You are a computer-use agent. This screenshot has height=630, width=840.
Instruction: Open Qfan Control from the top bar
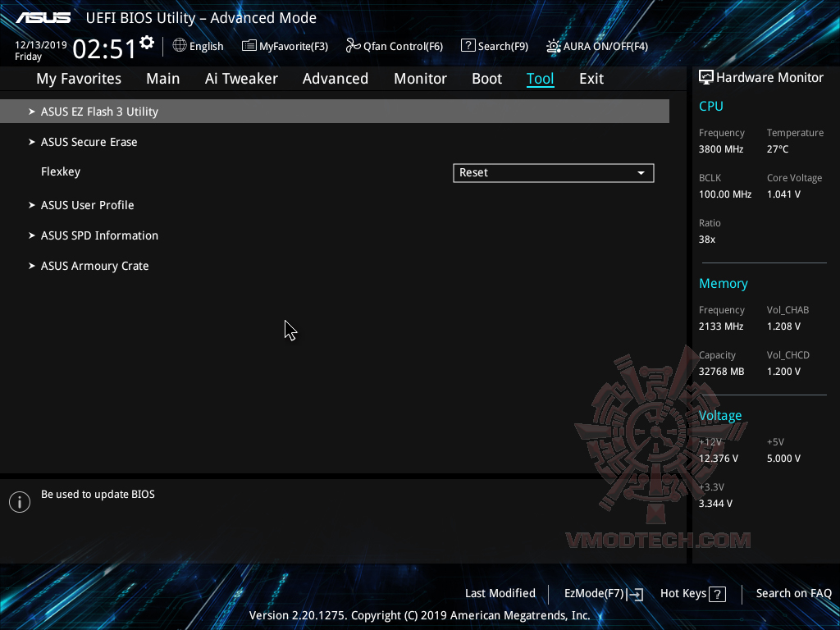point(394,46)
